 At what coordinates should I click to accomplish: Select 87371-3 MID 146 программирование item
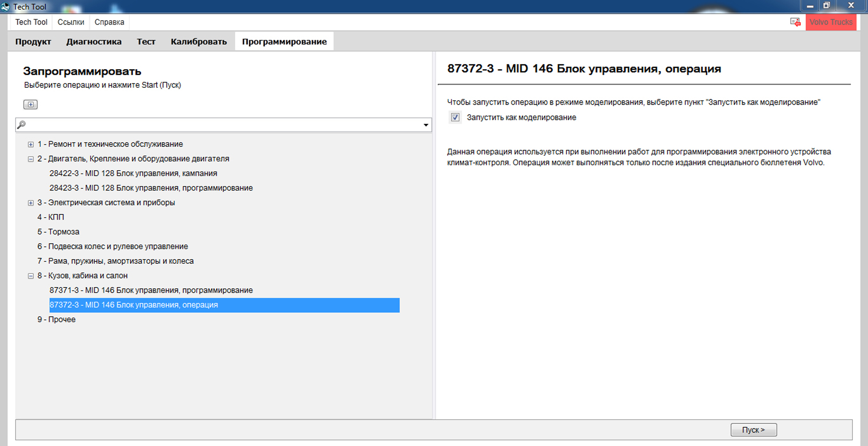click(151, 290)
